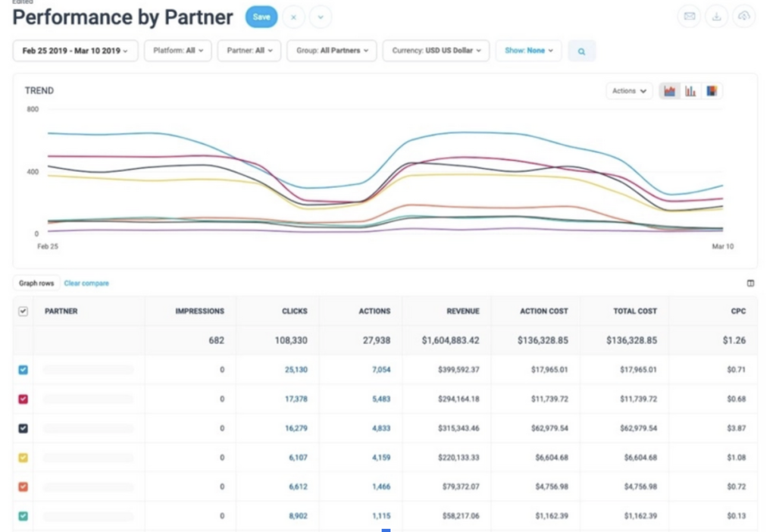
Task: Click the Clear compare link
Action: (x=86, y=283)
